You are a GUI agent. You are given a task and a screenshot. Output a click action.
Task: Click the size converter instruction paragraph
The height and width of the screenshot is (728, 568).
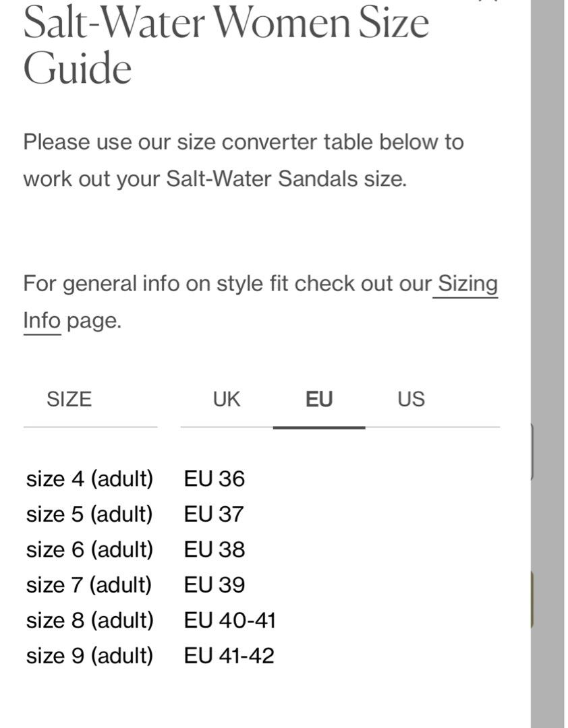coord(244,160)
